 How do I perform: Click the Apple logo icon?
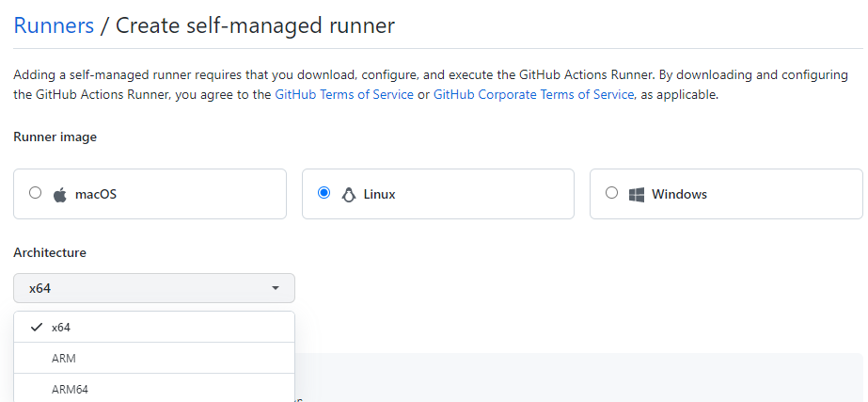point(60,195)
